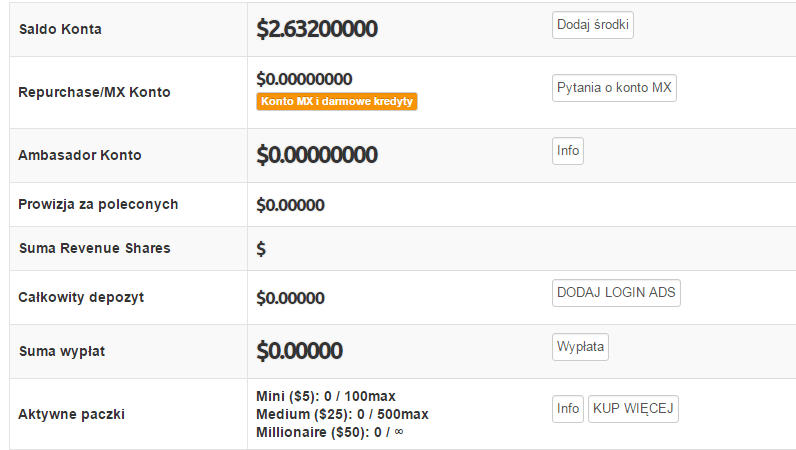Click the Dodaj środki button
The image size is (796, 450).
[x=592, y=25]
